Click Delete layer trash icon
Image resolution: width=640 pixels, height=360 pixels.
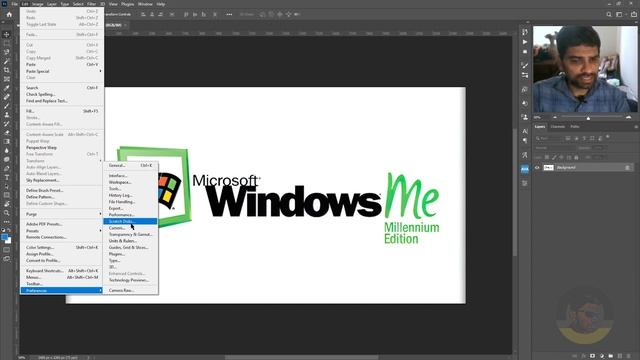(x=629, y=356)
